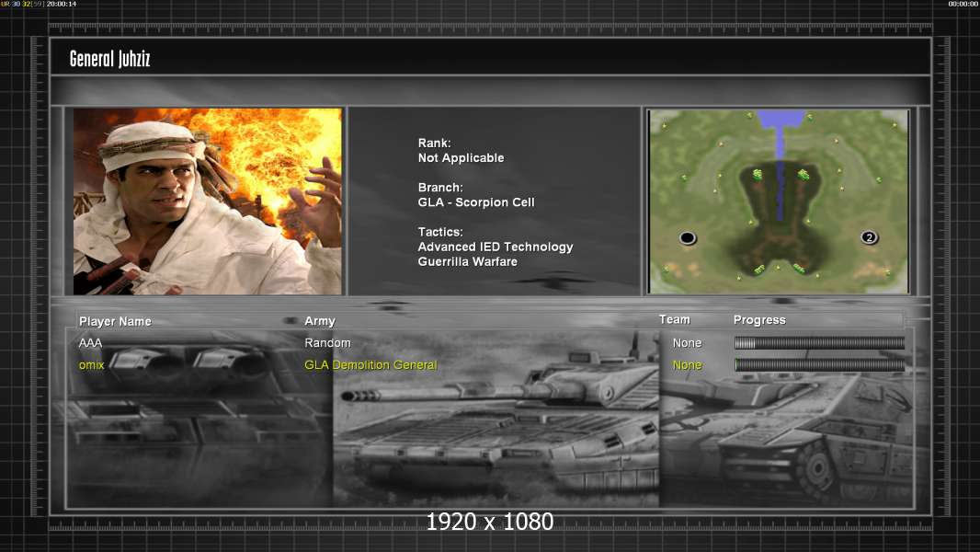Click the 'GLA - Scorpion Cell' text

[476, 202]
